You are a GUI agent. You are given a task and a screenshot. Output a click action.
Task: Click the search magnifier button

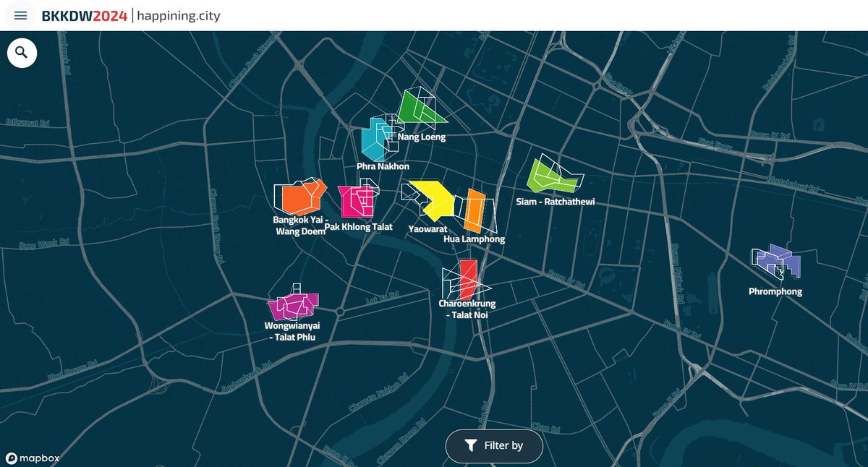pos(22,53)
